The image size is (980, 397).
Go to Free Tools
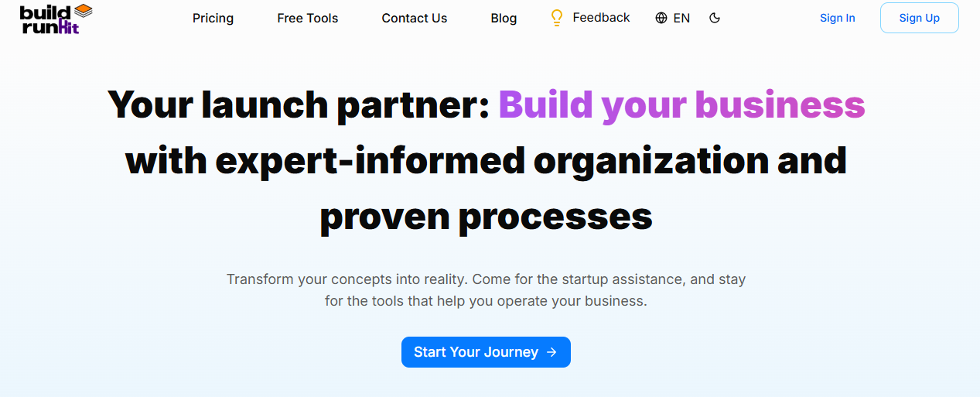click(x=307, y=18)
